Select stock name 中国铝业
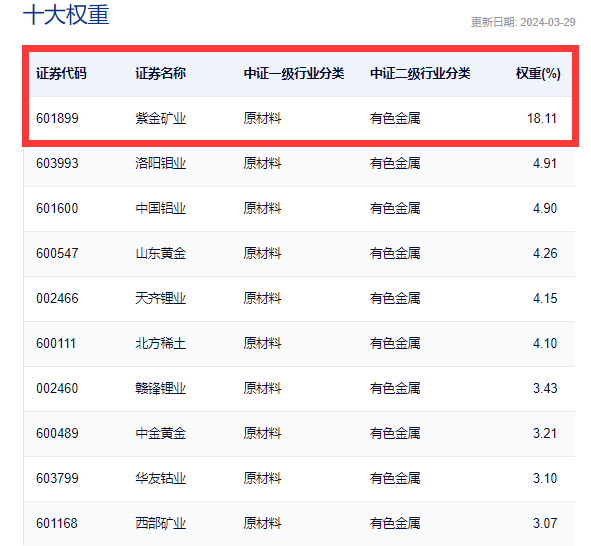 tap(161, 208)
